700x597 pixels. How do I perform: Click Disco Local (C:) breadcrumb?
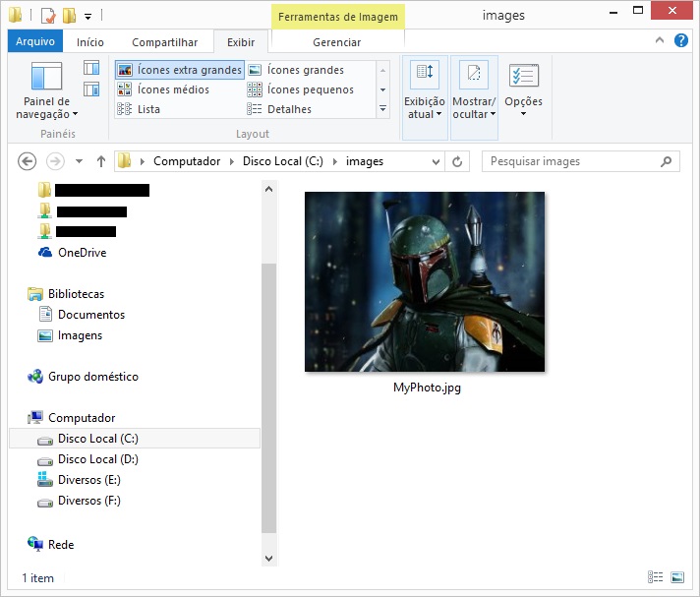(283, 161)
